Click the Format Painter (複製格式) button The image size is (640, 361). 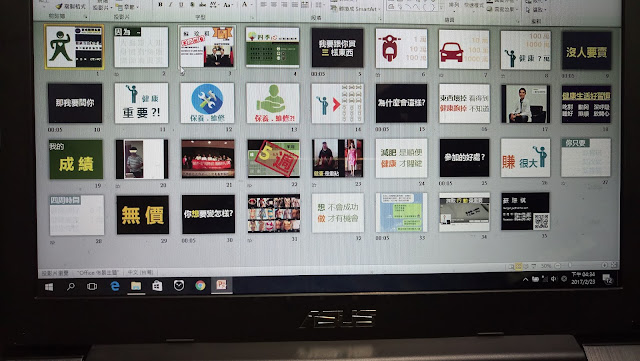71,6
